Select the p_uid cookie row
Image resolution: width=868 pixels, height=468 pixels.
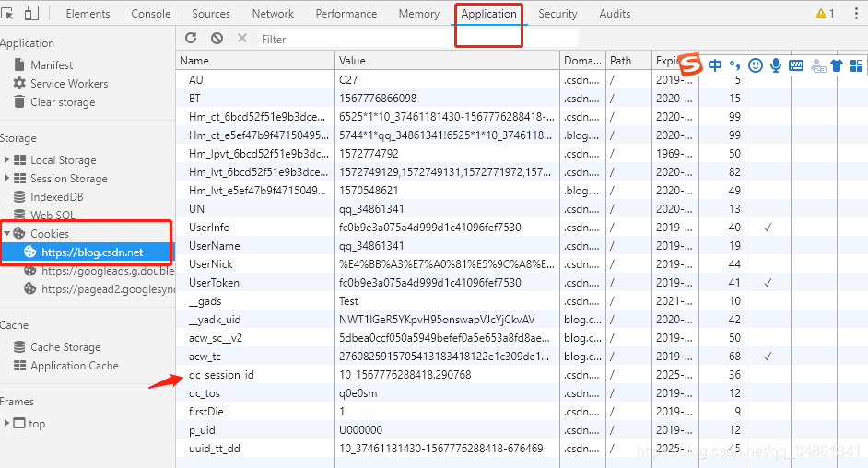click(522, 430)
